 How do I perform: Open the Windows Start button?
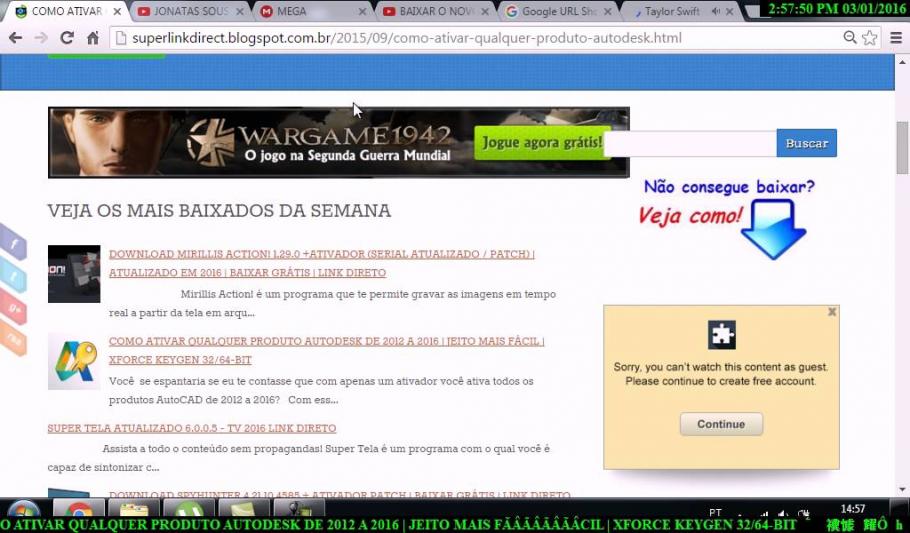pos(24,508)
